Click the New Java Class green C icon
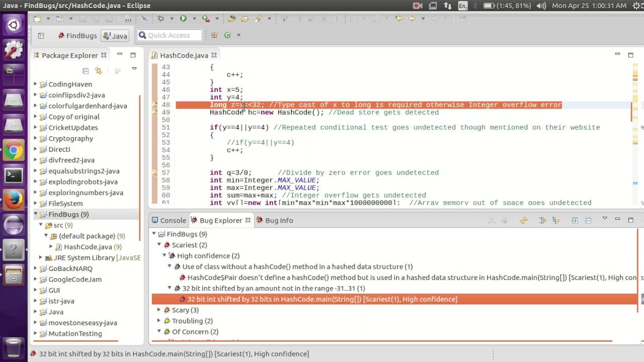 (x=227, y=35)
